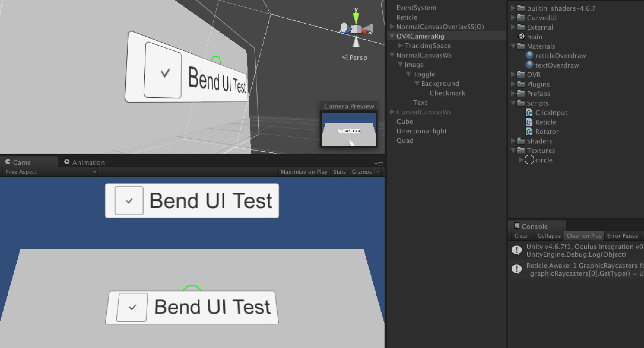Select Directional light in the Hierarchy

422,131
